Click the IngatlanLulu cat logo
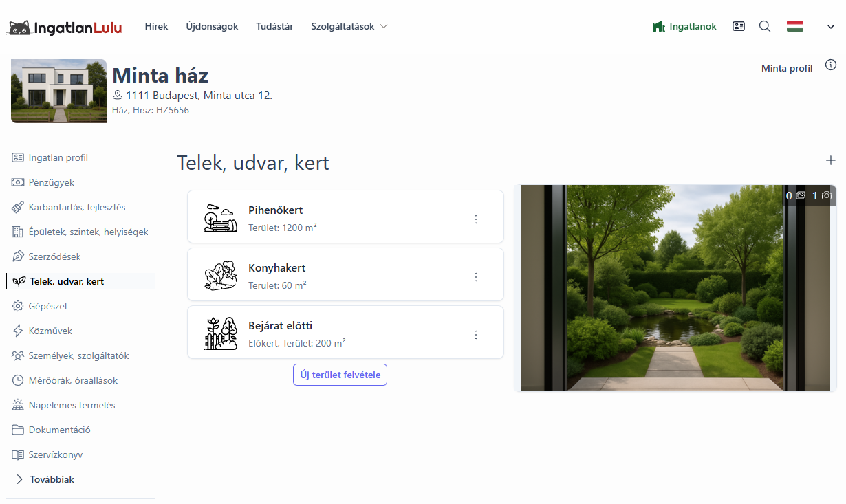846x504 pixels. coord(64,28)
